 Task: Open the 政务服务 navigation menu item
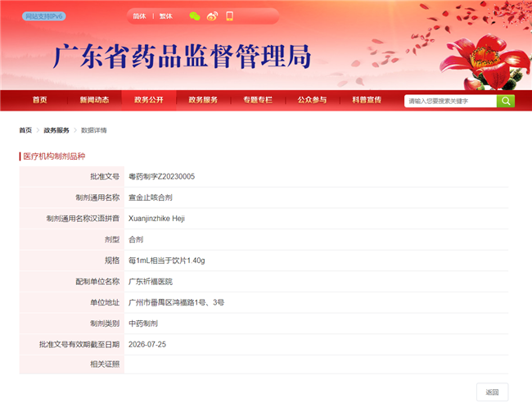203,100
